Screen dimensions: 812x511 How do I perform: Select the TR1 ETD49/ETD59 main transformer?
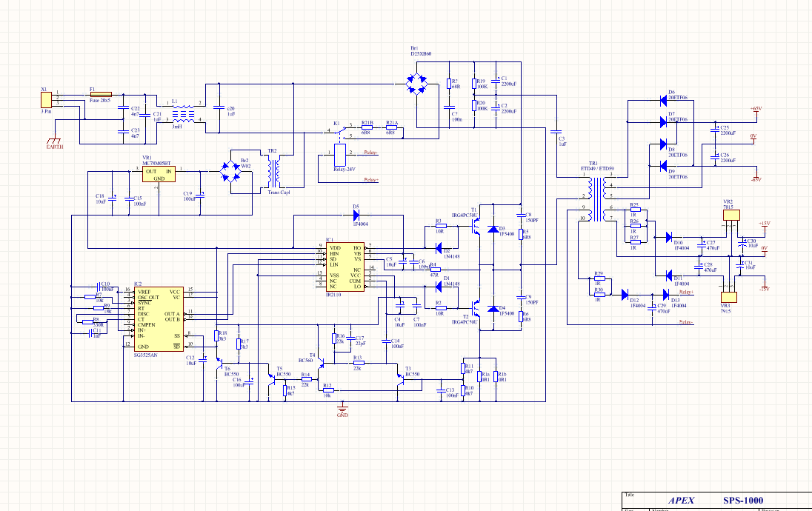click(x=597, y=198)
